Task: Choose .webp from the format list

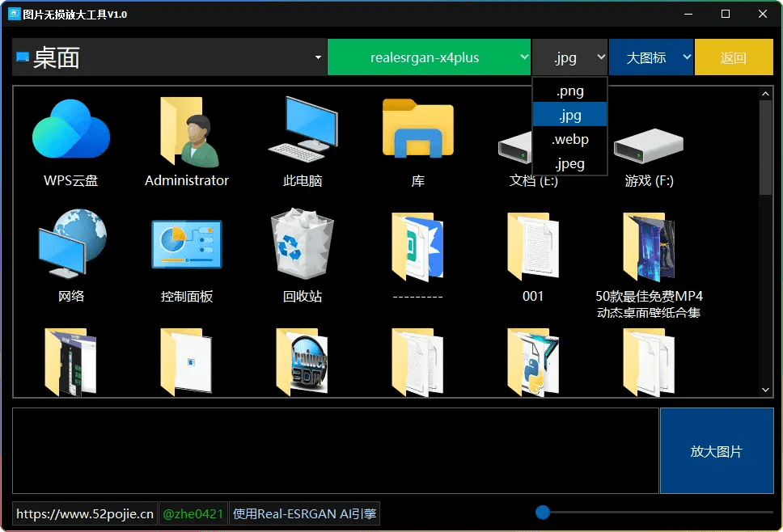Action: click(x=569, y=139)
